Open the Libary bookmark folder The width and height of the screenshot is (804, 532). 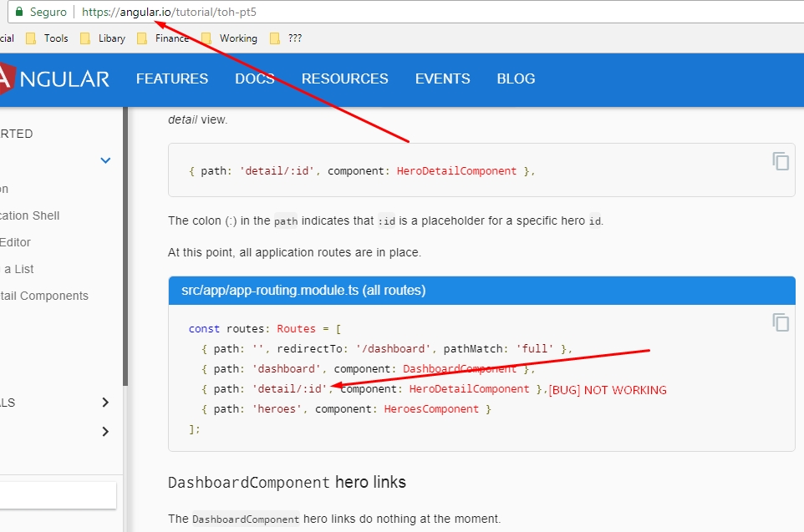[x=112, y=38]
